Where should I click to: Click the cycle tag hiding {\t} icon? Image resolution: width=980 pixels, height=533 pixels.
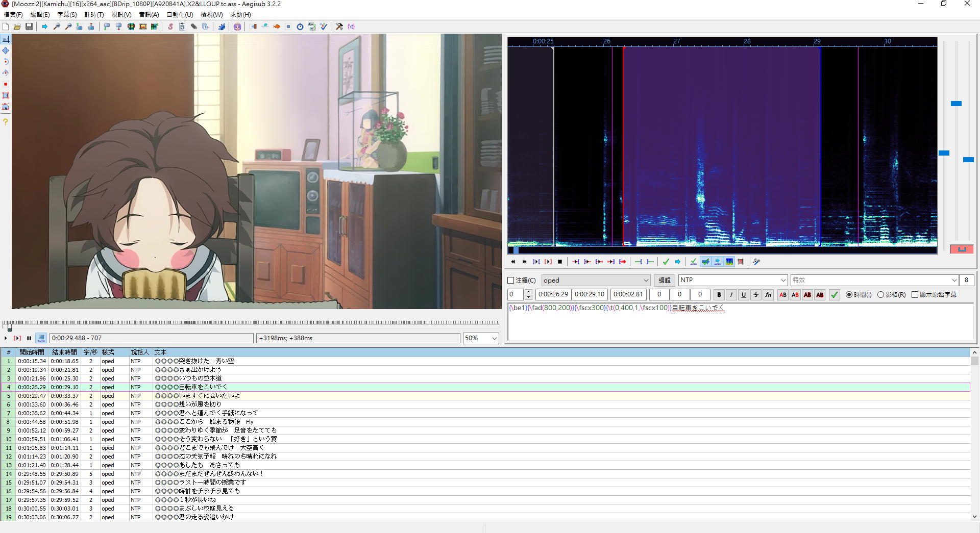click(x=351, y=27)
